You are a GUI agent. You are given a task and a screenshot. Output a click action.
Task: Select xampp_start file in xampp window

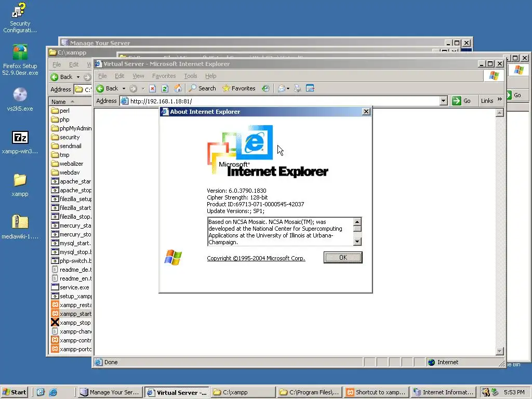(71, 314)
